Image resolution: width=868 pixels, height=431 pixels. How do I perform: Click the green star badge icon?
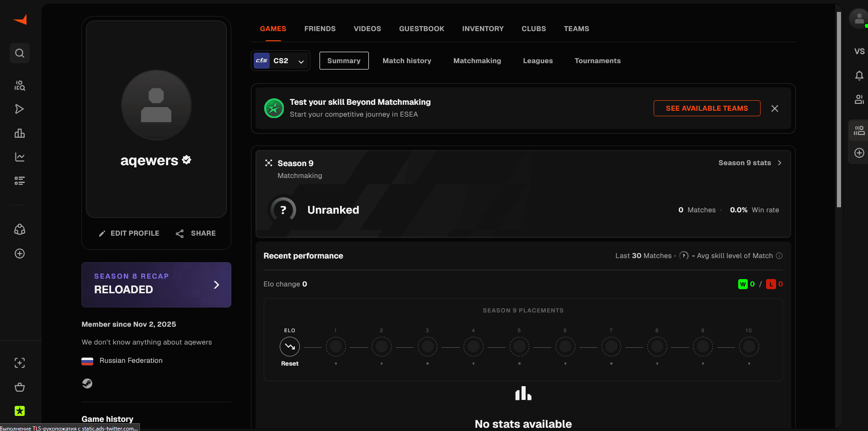(20, 411)
